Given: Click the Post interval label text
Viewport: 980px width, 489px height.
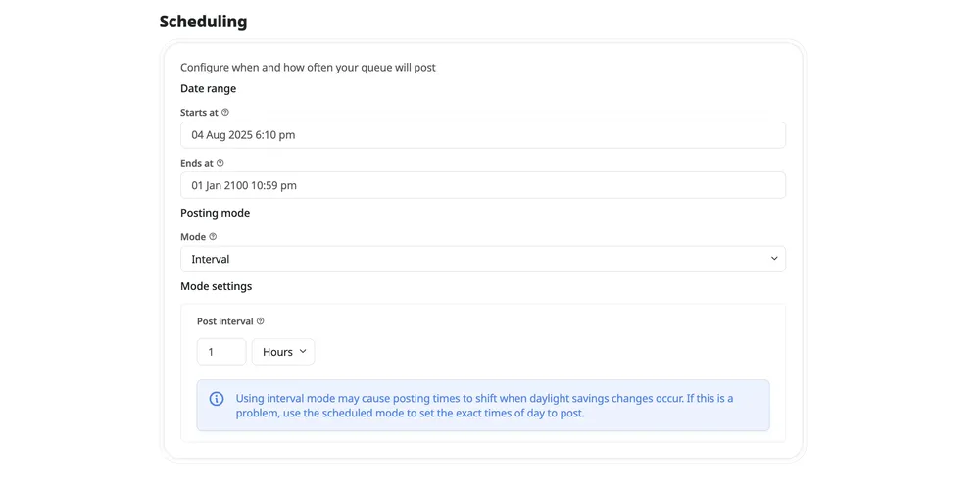Looking at the screenshot, I should pos(225,321).
